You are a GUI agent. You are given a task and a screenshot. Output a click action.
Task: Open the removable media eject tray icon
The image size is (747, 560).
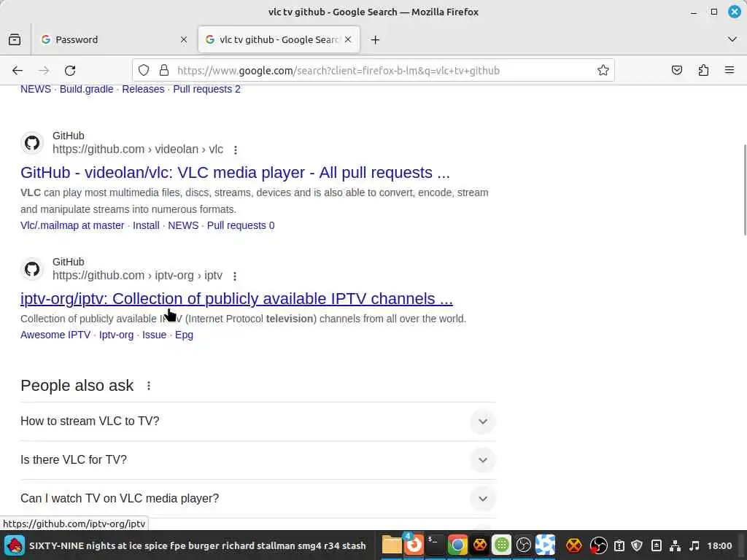click(656, 545)
